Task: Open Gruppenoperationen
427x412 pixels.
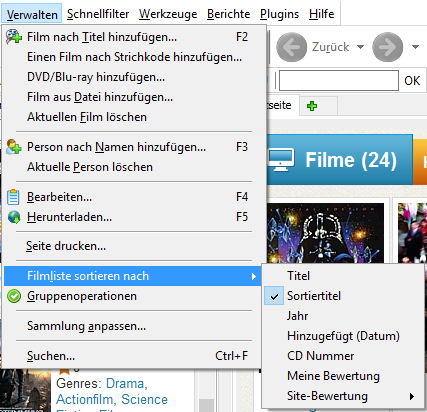Action: [x=133, y=296]
